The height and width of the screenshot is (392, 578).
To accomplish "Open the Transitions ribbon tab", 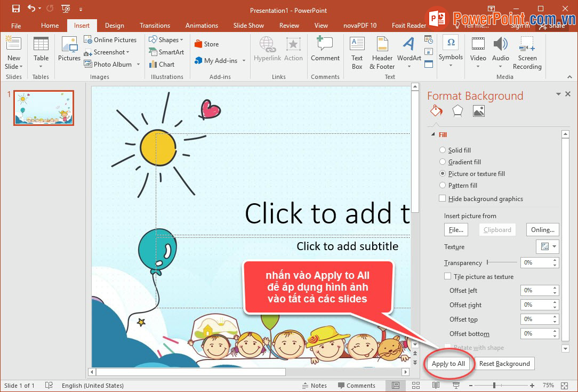I will pos(155,26).
